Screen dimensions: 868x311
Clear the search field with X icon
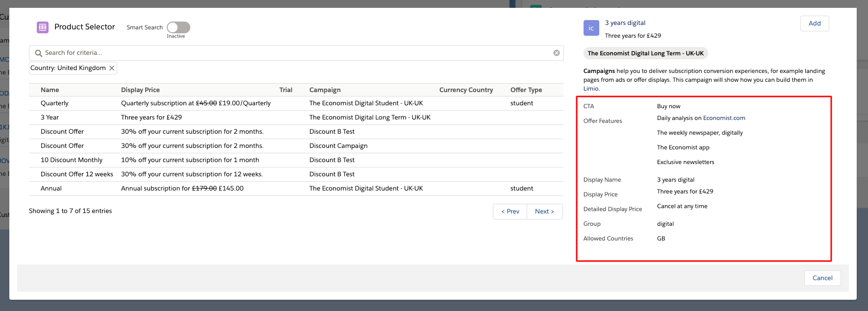tap(557, 53)
